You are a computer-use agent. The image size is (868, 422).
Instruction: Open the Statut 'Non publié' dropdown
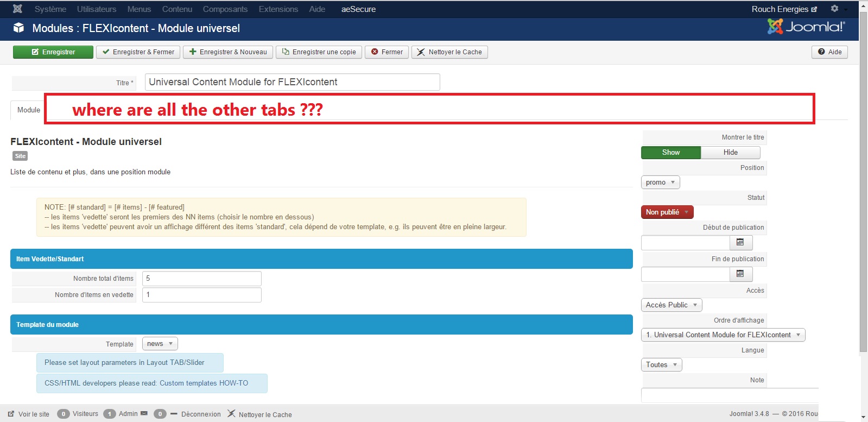pos(667,212)
